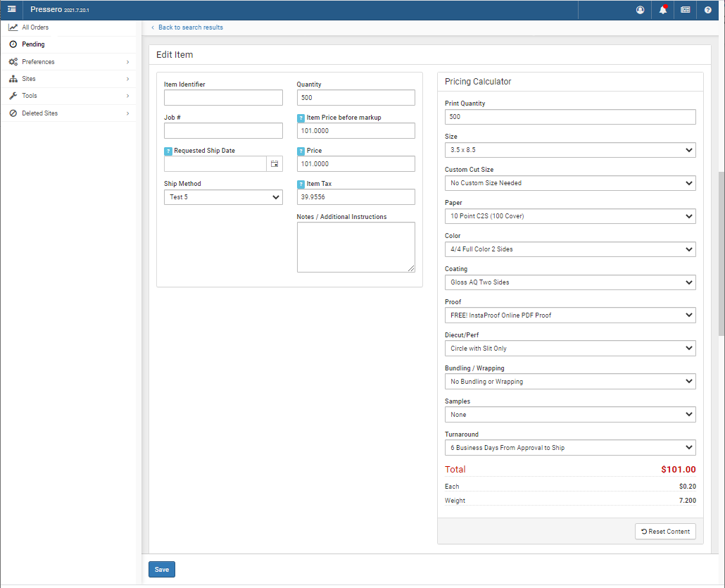Open the Diecut/Perf dropdown

point(570,349)
